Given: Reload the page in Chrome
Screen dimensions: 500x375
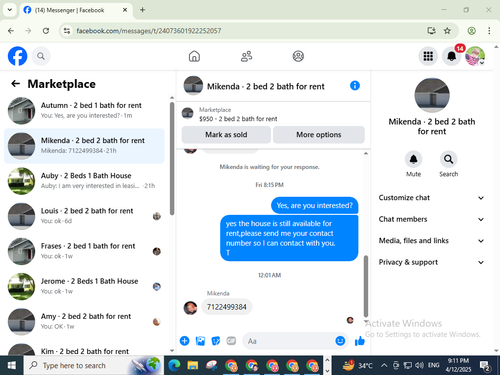Looking at the screenshot, I should pyautogui.click(x=46, y=31).
